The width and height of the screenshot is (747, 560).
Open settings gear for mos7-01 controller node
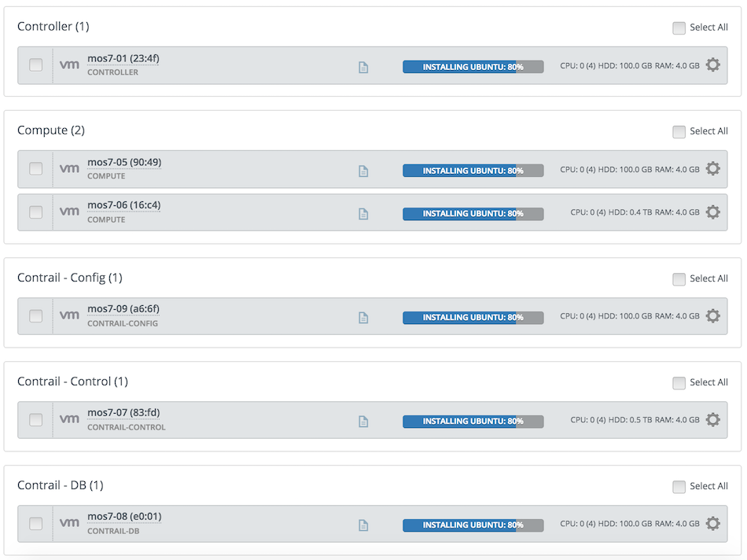pyautogui.click(x=712, y=64)
